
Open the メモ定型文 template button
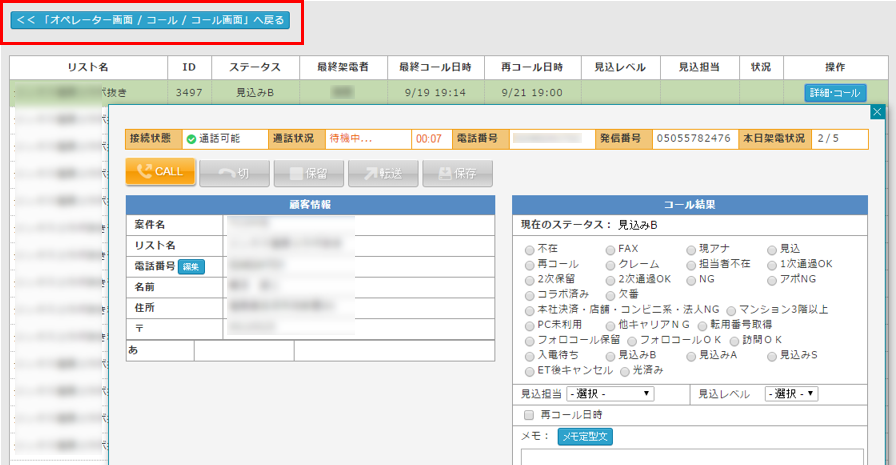pos(585,436)
